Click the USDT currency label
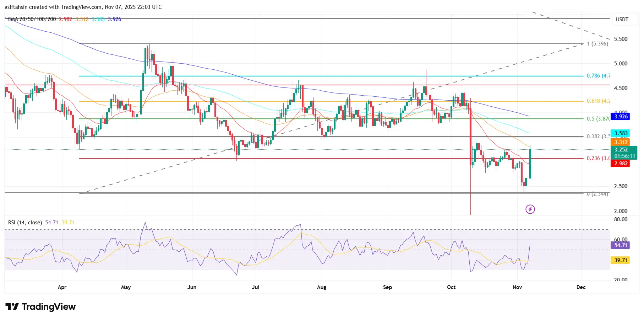The width and height of the screenshot is (644, 320). click(622, 20)
